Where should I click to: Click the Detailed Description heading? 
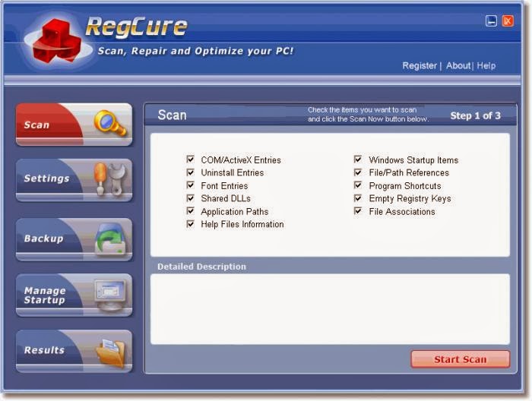click(201, 267)
